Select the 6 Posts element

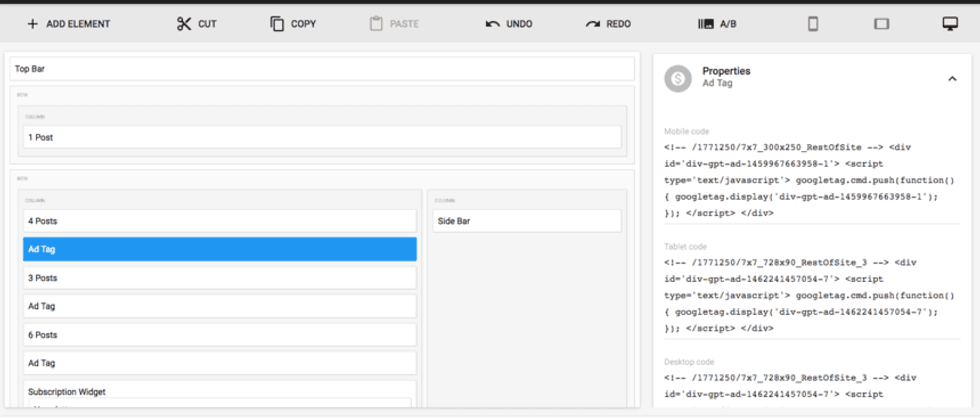tap(220, 334)
